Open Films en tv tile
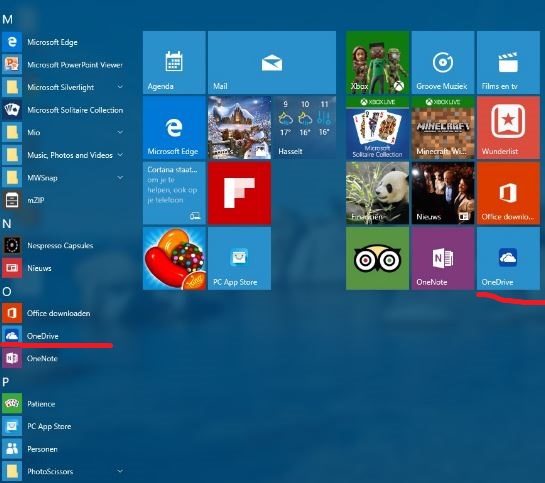The width and height of the screenshot is (545, 483). 509,63
